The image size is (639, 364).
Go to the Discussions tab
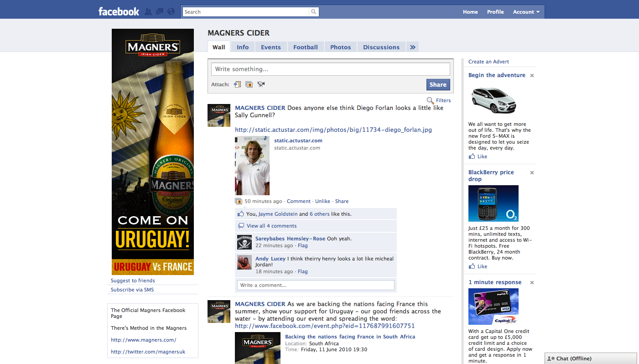pos(381,47)
